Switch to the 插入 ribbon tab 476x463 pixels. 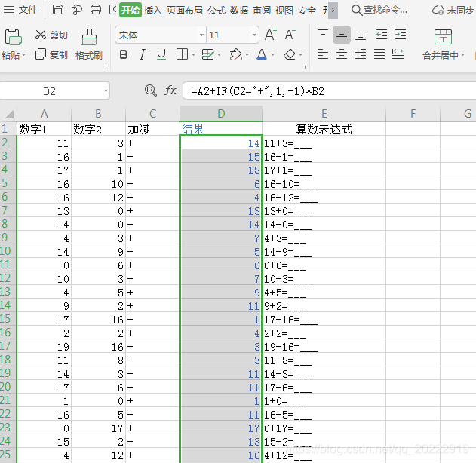[153, 10]
